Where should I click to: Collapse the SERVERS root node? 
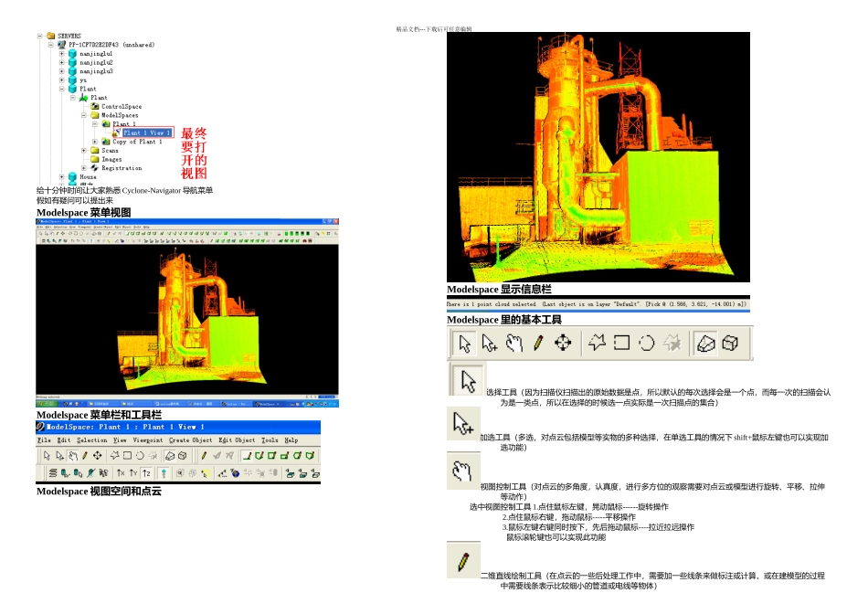tap(39, 36)
